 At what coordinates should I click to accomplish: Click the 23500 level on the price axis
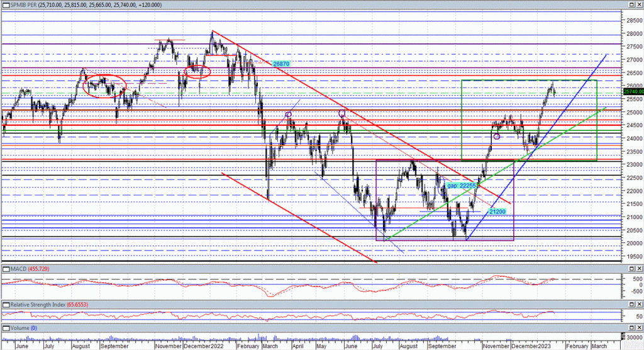click(635, 152)
